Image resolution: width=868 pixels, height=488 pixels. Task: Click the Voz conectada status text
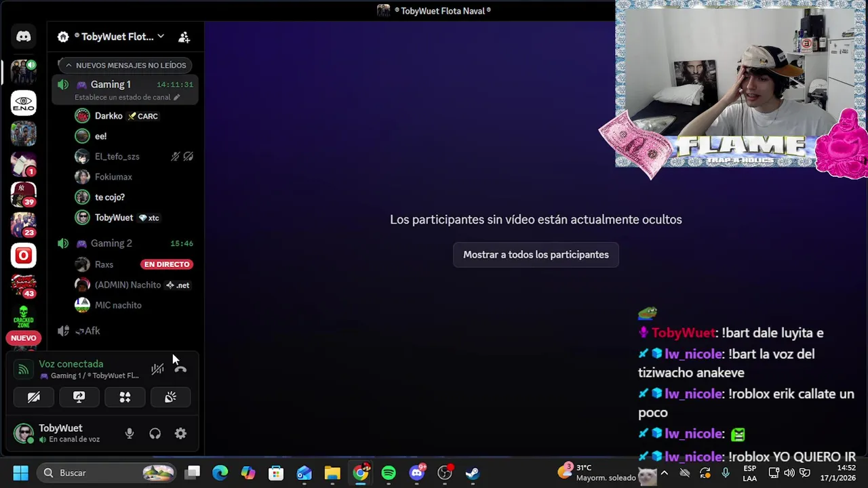click(71, 364)
